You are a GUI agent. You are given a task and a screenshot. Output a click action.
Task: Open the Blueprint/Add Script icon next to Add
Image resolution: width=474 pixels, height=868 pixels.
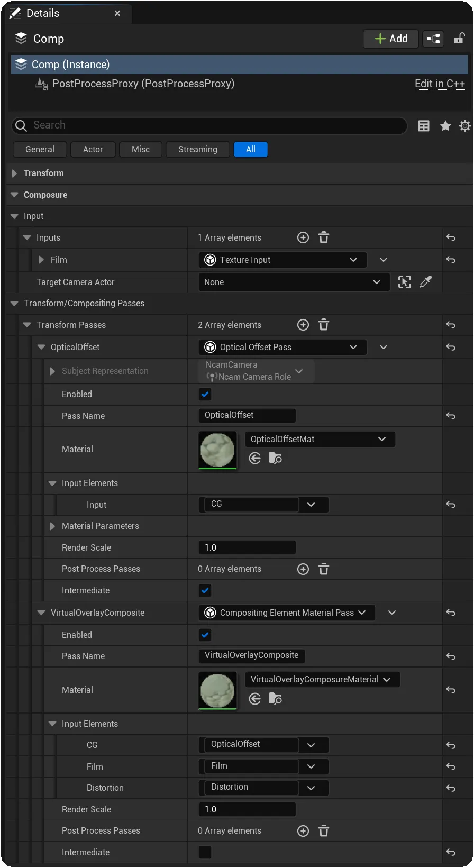point(433,39)
